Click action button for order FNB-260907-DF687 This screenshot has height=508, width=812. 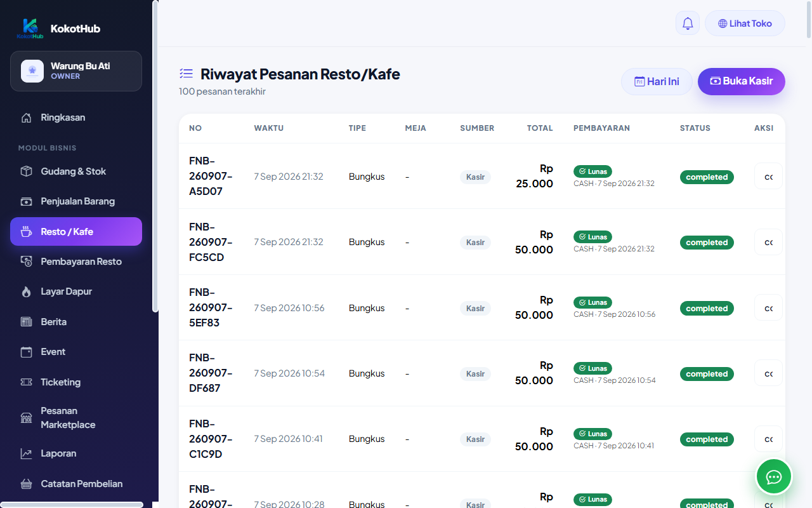point(768,373)
